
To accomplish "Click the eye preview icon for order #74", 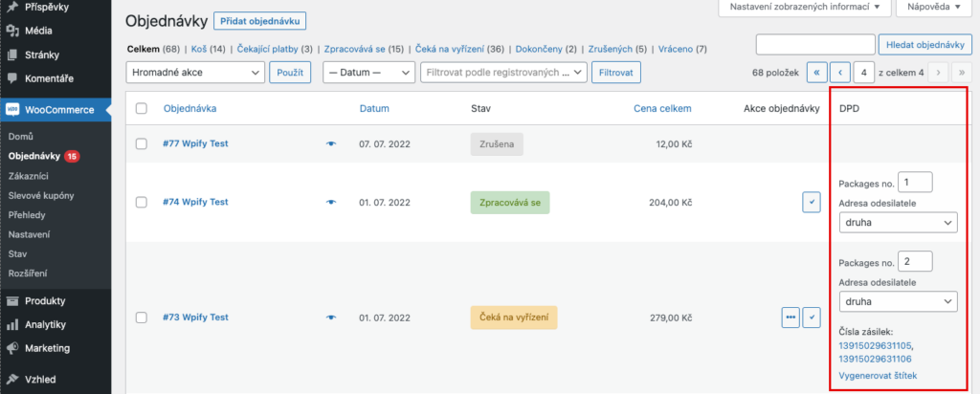I will click(x=331, y=202).
